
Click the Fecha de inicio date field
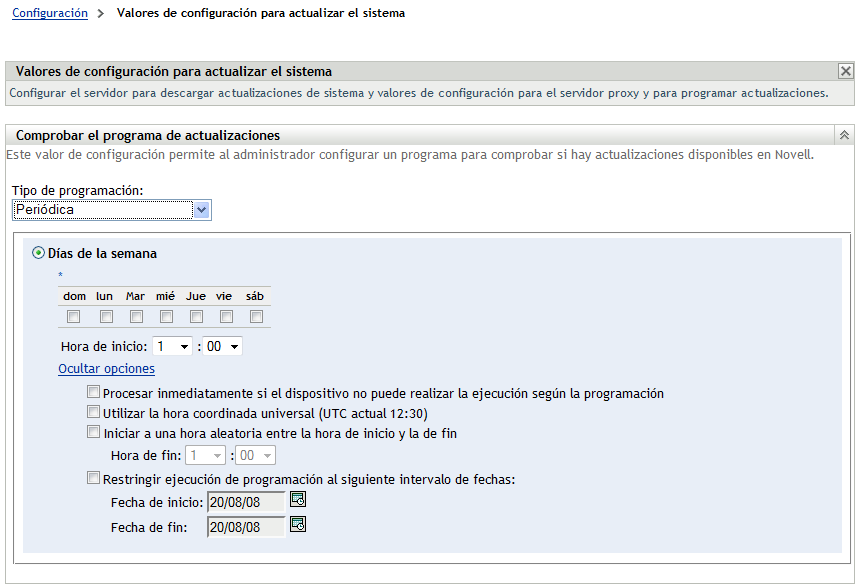[x=246, y=502]
